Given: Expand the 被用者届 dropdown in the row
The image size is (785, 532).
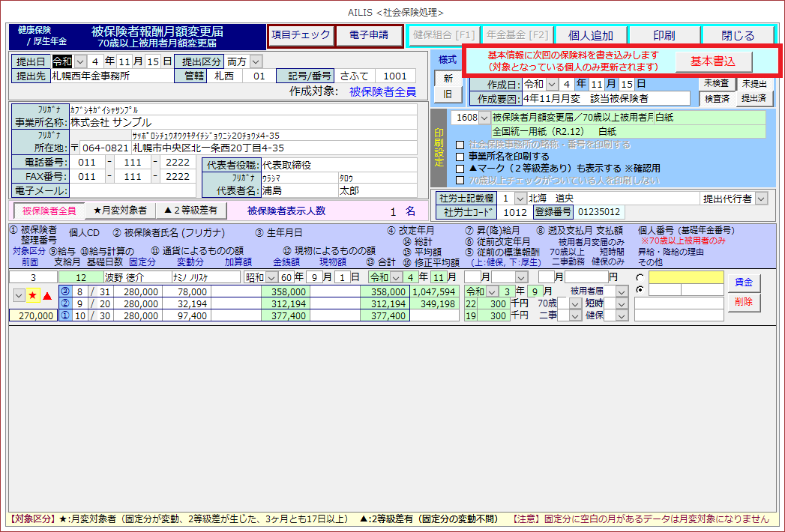Looking at the screenshot, I should (x=622, y=291).
